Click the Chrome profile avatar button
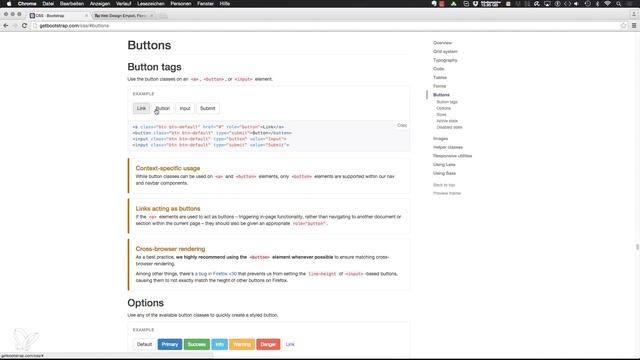This screenshot has width=640, height=360. (x=633, y=14)
